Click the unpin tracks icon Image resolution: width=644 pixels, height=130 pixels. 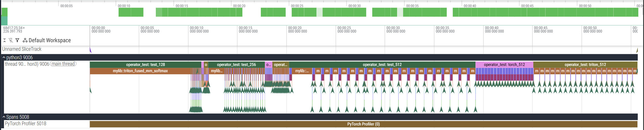click(x=11, y=41)
